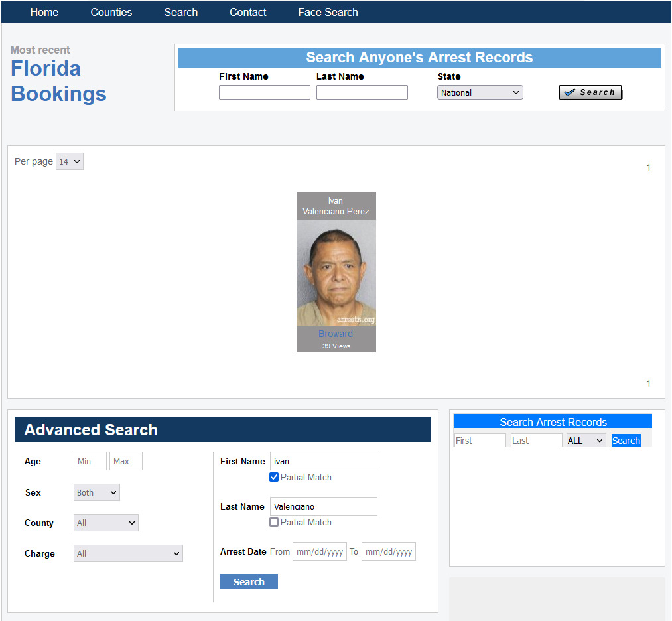
Task: Enable Partial Match under Last Name
Action: click(x=274, y=522)
